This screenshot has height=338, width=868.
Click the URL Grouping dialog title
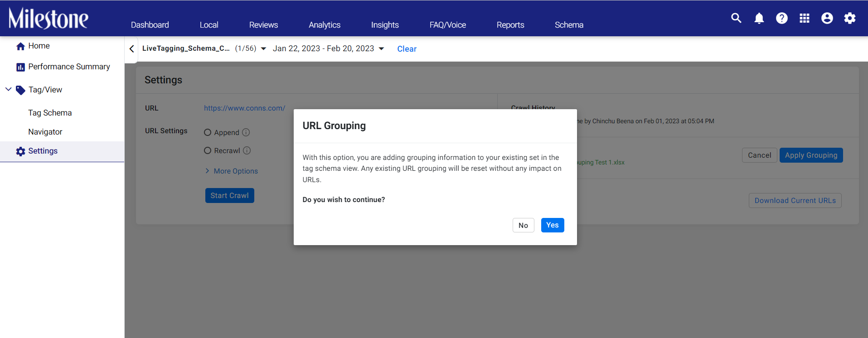[x=334, y=126]
